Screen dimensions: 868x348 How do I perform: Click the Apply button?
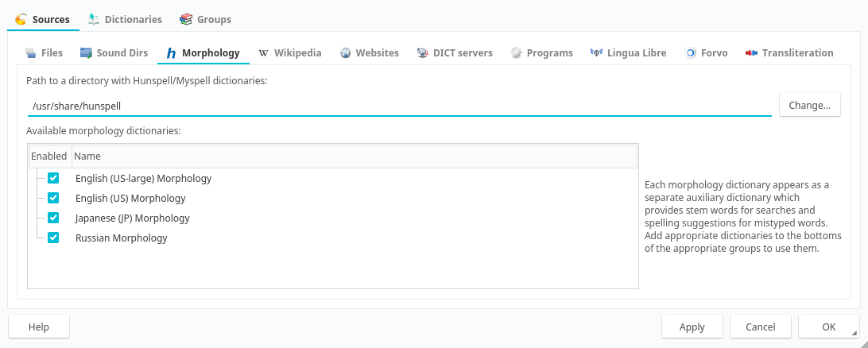(x=692, y=327)
